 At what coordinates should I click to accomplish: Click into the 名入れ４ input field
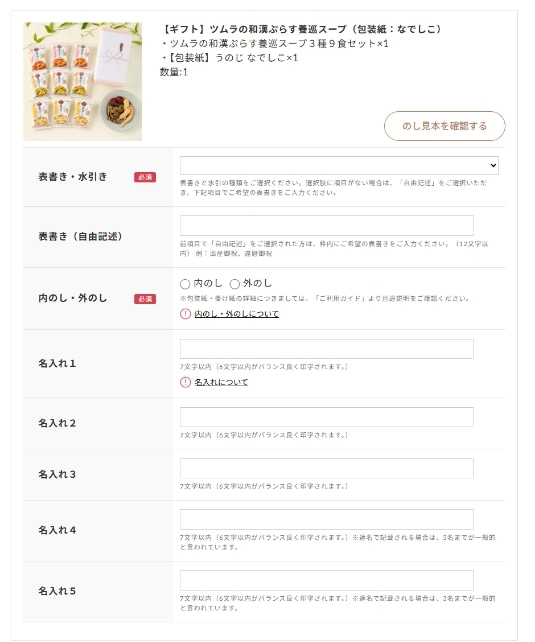click(x=327, y=519)
